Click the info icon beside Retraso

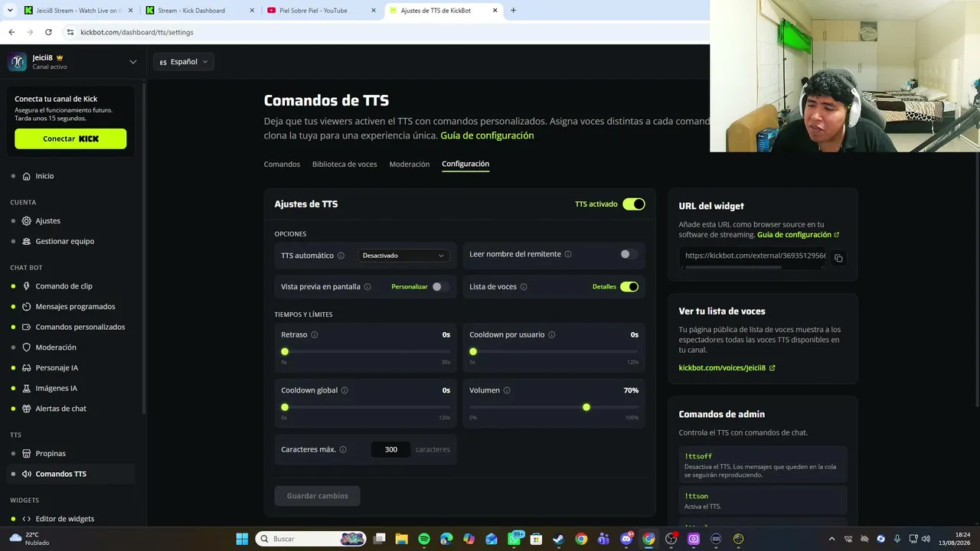[315, 334]
